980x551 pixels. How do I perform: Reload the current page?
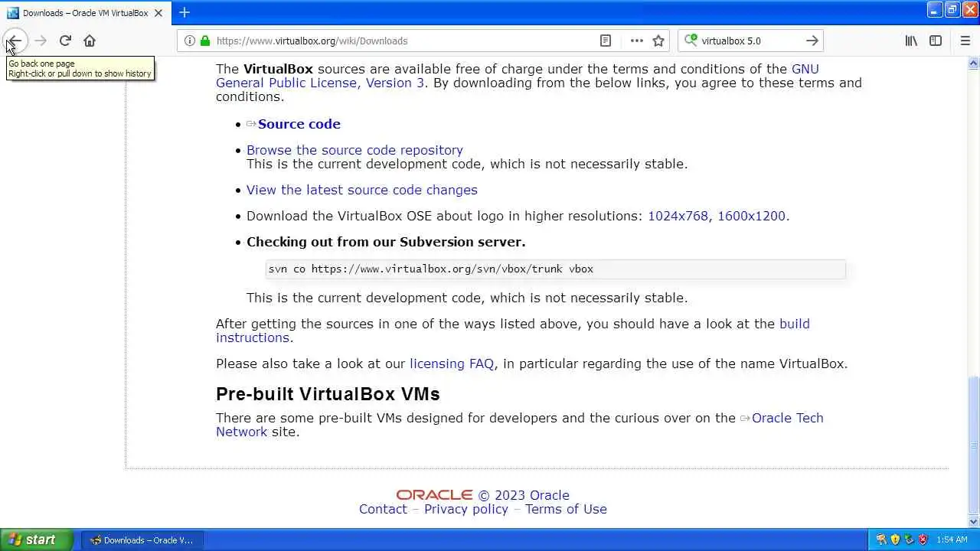(x=65, y=41)
